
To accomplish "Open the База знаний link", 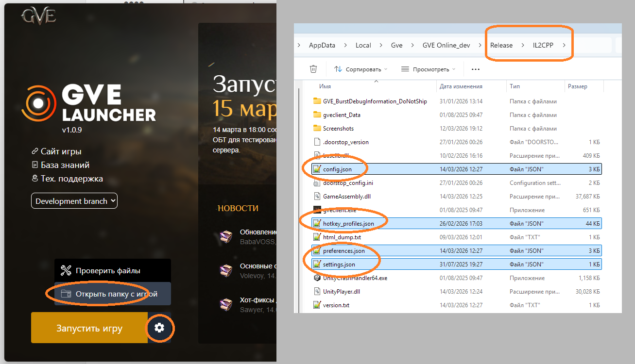I will pos(65,165).
